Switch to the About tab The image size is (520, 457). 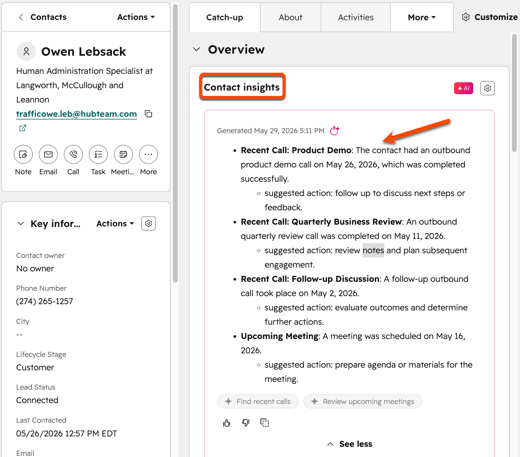click(x=290, y=17)
